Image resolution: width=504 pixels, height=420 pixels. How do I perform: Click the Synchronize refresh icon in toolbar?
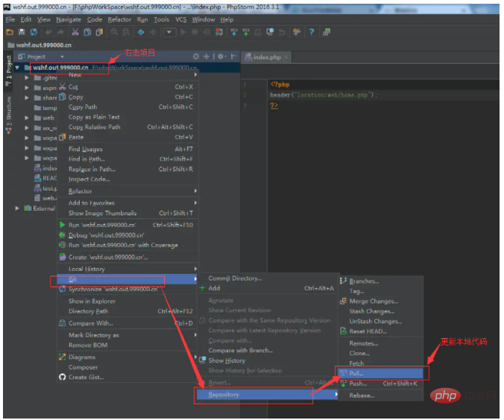click(34, 32)
